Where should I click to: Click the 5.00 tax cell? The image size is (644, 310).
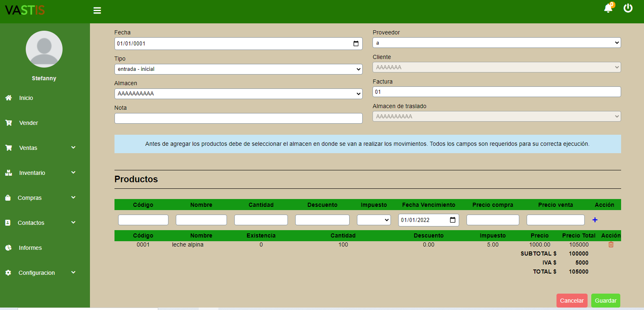493,244
